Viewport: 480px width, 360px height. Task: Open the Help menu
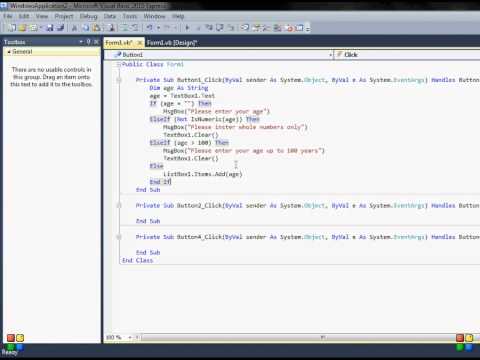[178, 16]
